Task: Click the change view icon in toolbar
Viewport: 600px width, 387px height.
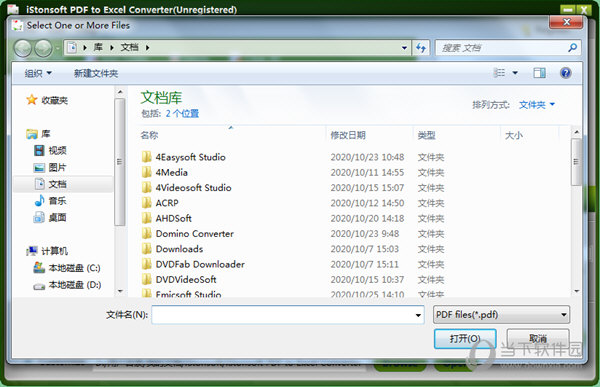Action: (x=500, y=73)
